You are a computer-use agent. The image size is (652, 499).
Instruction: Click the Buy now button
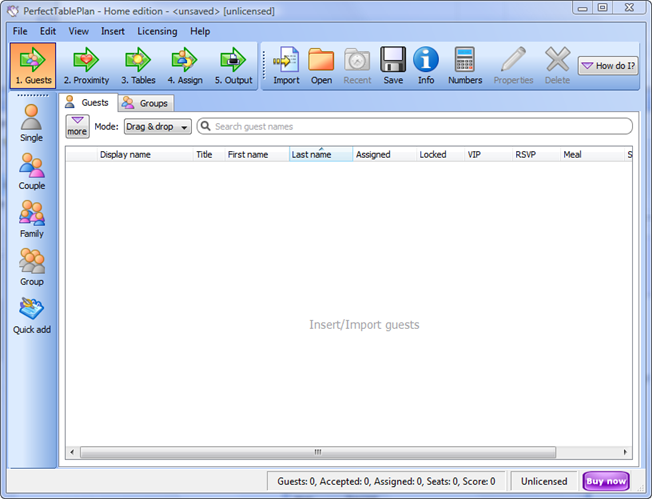coord(606,481)
